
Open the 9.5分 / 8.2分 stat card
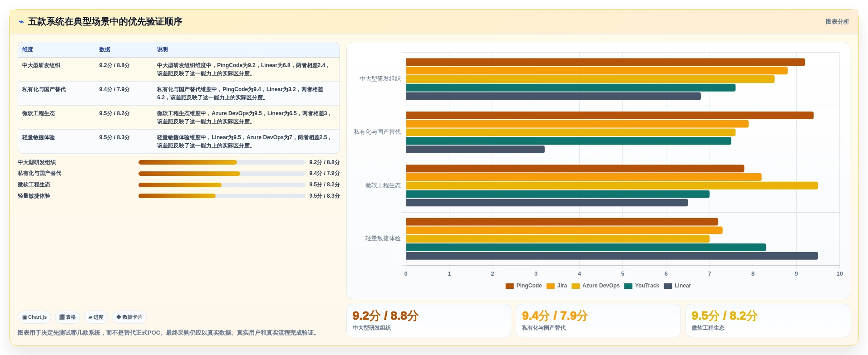point(768,321)
